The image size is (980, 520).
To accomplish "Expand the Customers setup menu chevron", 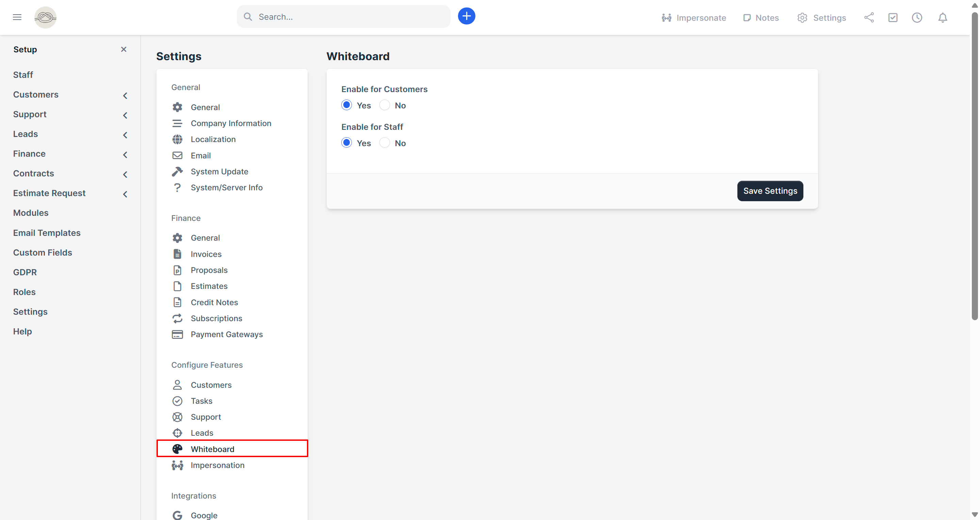I will tap(125, 96).
